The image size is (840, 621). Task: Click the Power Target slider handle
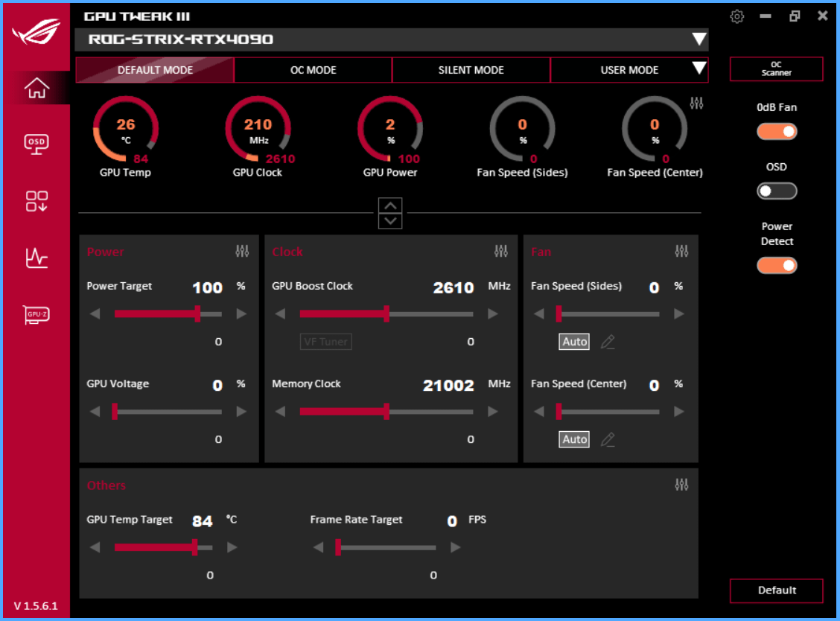pyautogui.click(x=197, y=313)
